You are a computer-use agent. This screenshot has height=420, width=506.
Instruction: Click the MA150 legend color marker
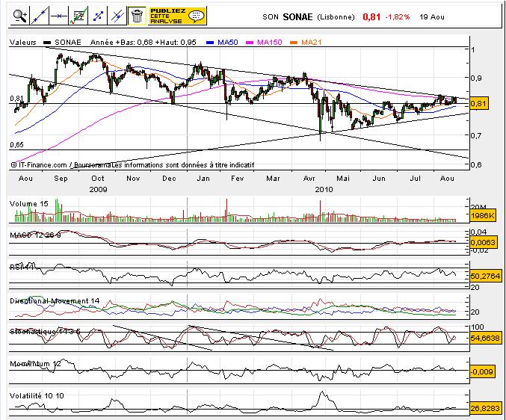[250, 43]
